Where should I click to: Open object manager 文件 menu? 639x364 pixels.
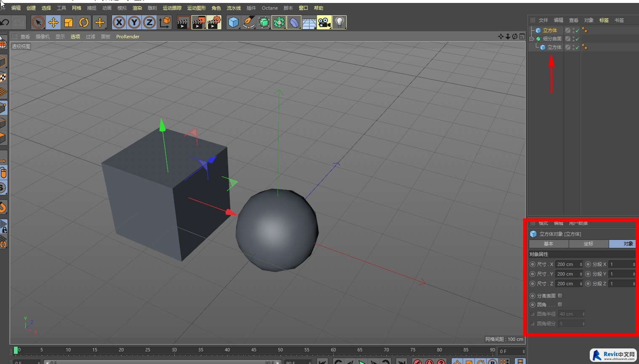click(543, 20)
